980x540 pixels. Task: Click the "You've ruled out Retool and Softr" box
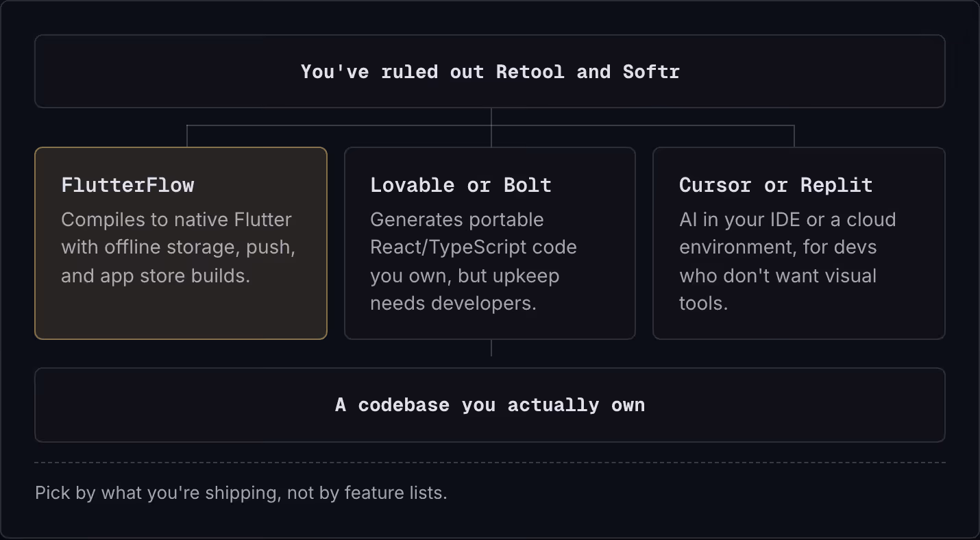[x=490, y=71]
